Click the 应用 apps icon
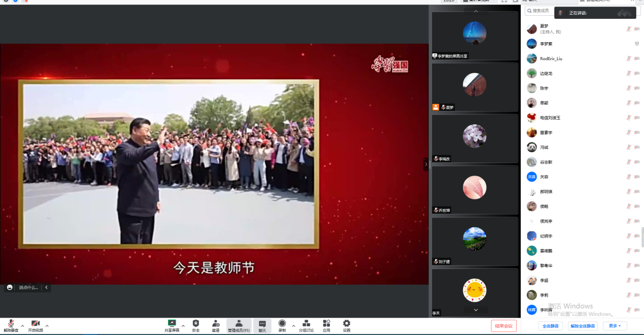Viewport: 644px width, 335px height. tap(326, 323)
